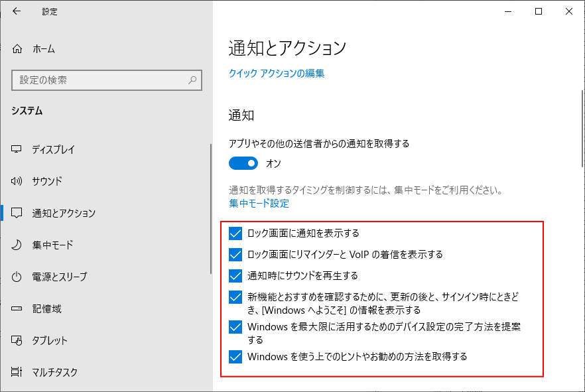This screenshot has height=392, width=585.
Task: Click the 設定 window title text
Action: (50, 11)
